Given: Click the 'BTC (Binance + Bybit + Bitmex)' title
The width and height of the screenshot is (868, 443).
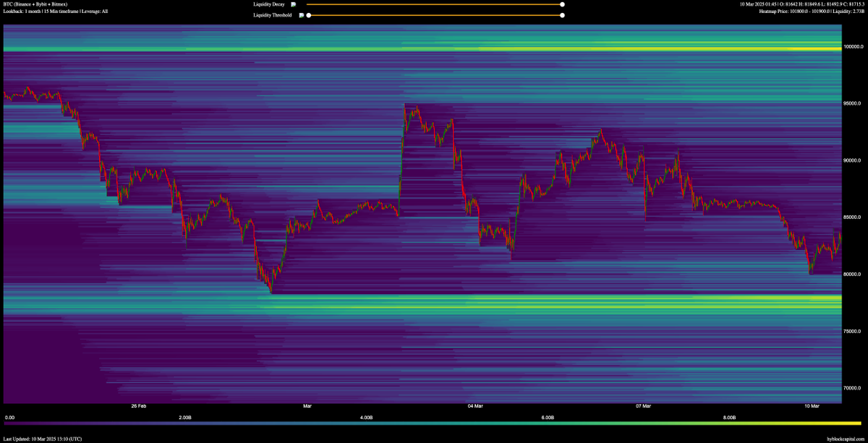Looking at the screenshot, I should pyautogui.click(x=35, y=4).
